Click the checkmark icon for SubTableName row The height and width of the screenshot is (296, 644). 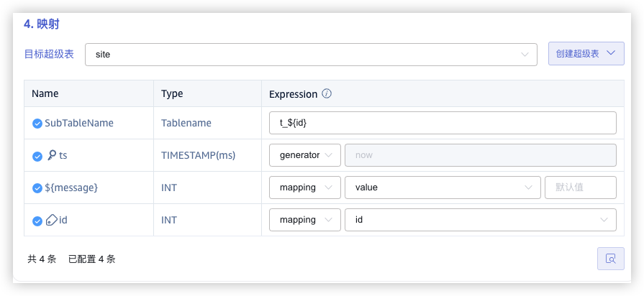[37, 124]
